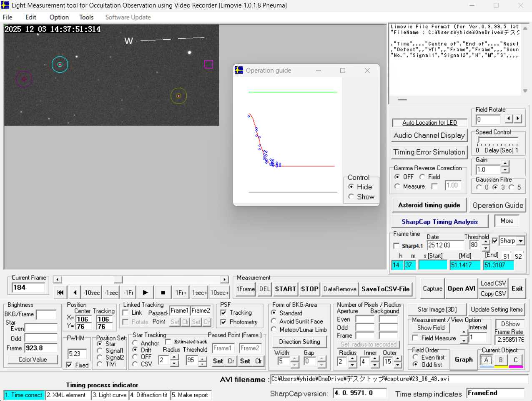Open the Tools menu

click(x=86, y=17)
